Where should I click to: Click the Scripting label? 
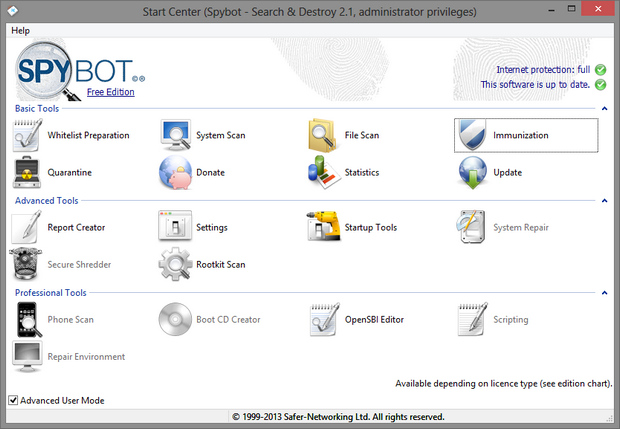[511, 319]
